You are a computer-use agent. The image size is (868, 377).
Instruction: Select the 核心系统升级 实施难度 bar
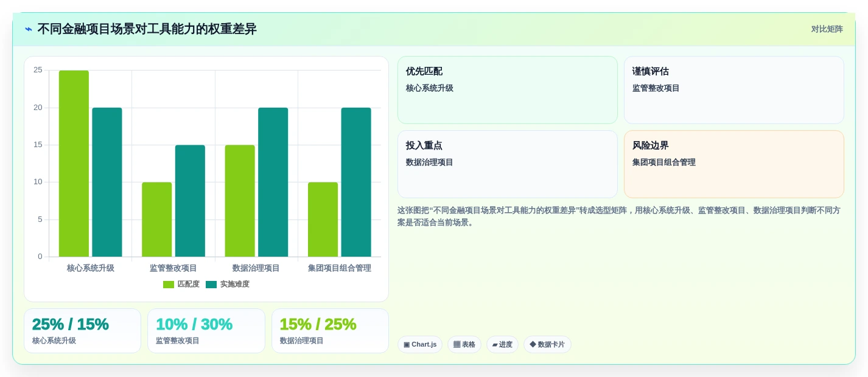[x=107, y=182]
